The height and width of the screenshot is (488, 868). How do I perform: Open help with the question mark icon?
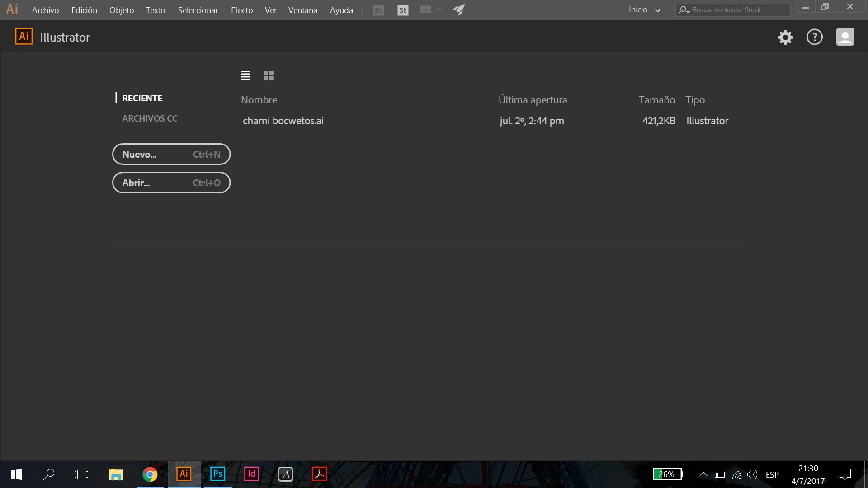click(x=814, y=37)
